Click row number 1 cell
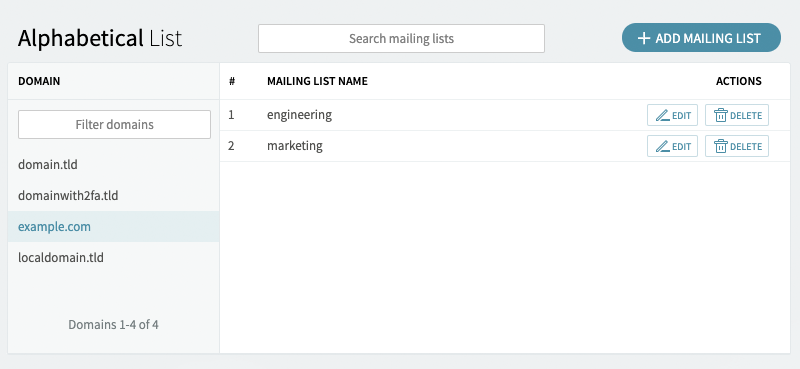The image size is (800, 369). click(x=231, y=115)
